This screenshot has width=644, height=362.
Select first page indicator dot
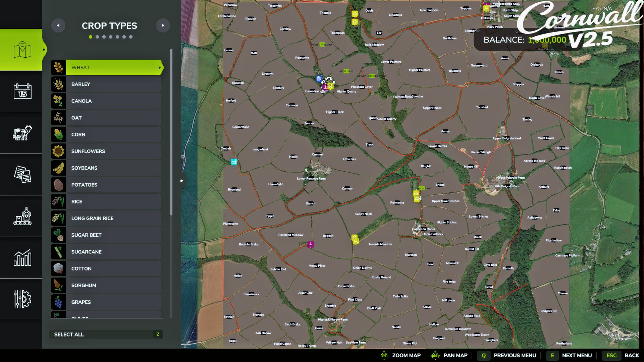pyautogui.click(x=91, y=37)
